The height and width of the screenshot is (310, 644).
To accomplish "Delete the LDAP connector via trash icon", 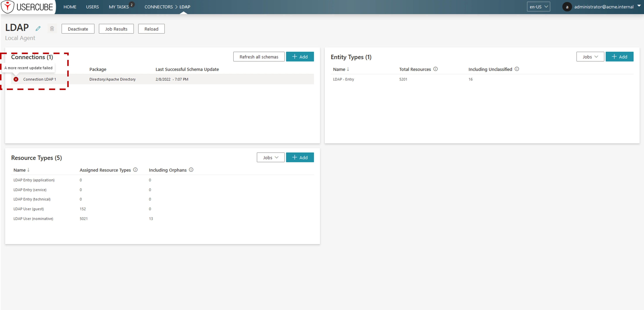I will (x=52, y=29).
